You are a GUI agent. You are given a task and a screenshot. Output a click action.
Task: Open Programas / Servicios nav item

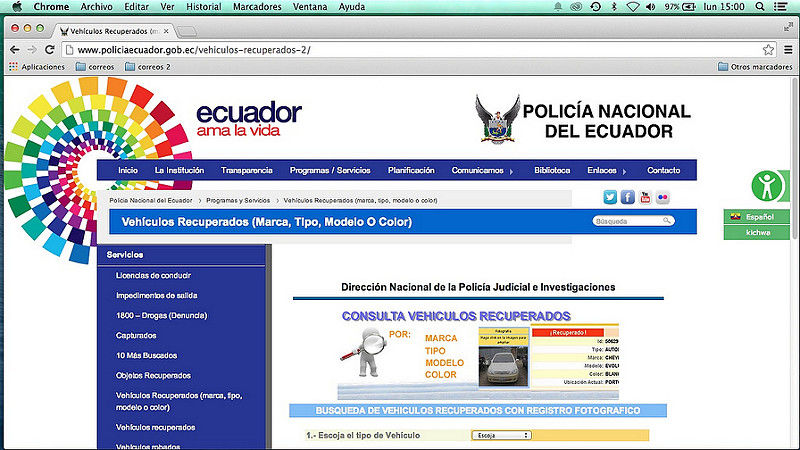coord(330,170)
